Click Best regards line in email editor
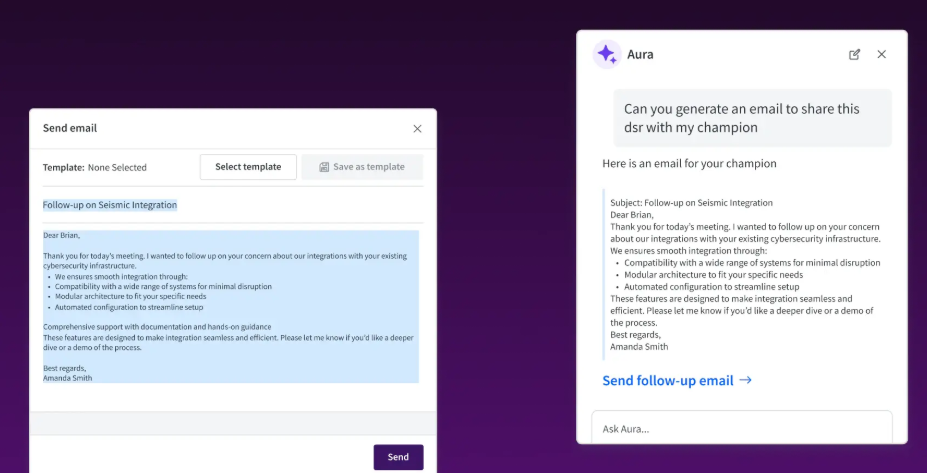Viewport: 927px width, 473px height. pos(64,368)
